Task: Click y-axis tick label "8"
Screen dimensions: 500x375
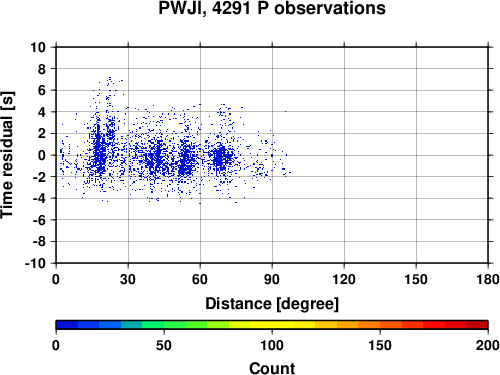Action: pos(42,69)
